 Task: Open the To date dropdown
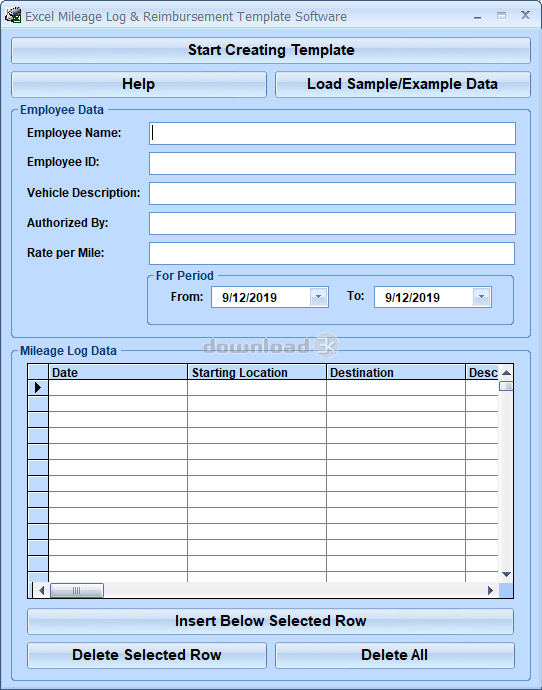coord(482,297)
